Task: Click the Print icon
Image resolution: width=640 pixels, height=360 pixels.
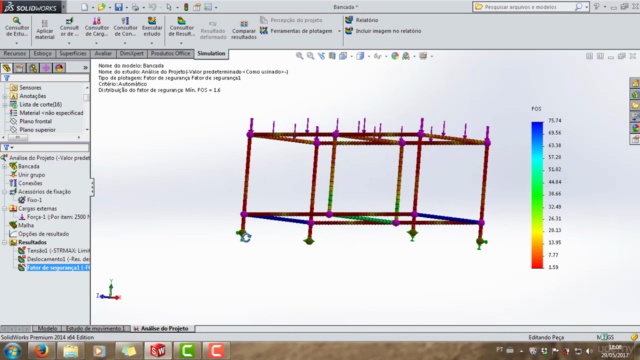Action: click(x=135, y=7)
